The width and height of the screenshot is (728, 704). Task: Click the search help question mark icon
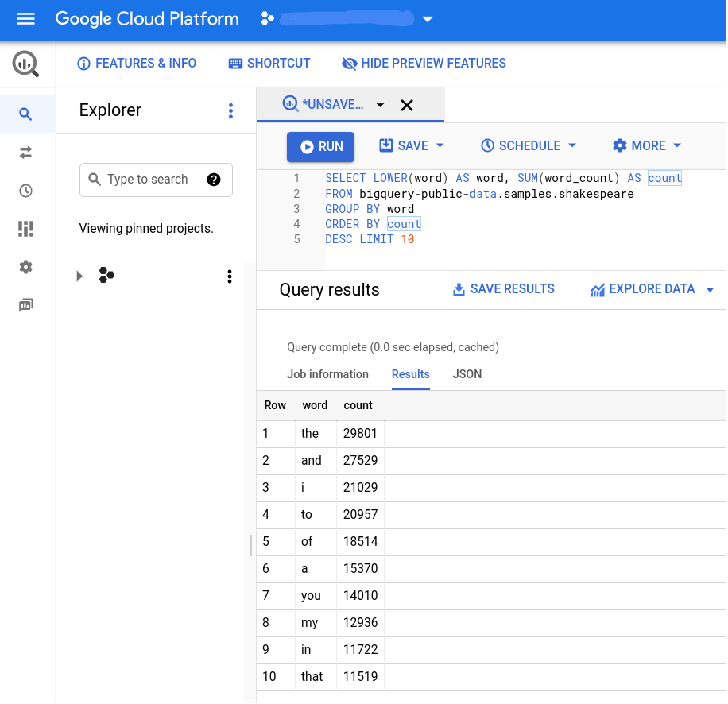tap(213, 180)
